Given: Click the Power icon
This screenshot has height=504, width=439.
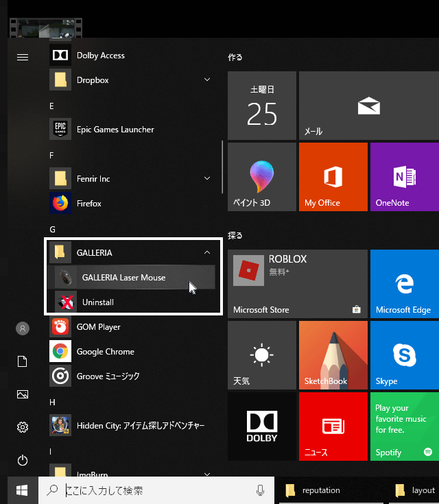Looking at the screenshot, I should (23, 460).
